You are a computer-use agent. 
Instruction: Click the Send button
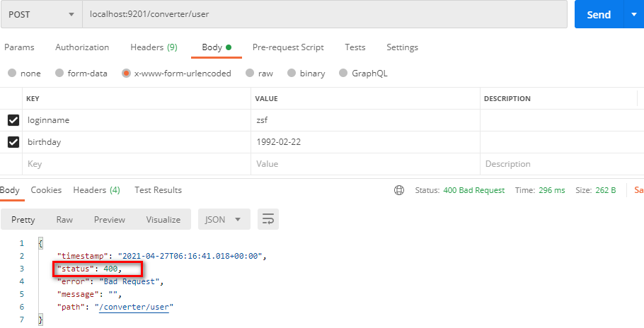coord(599,14)
